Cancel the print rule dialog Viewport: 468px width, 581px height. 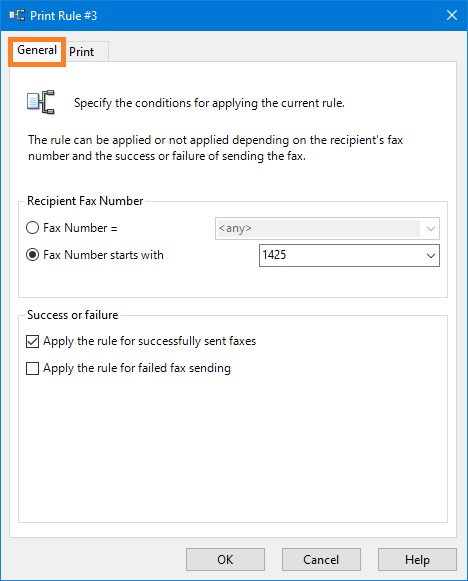pyautogui.click(x=321, y=560)
